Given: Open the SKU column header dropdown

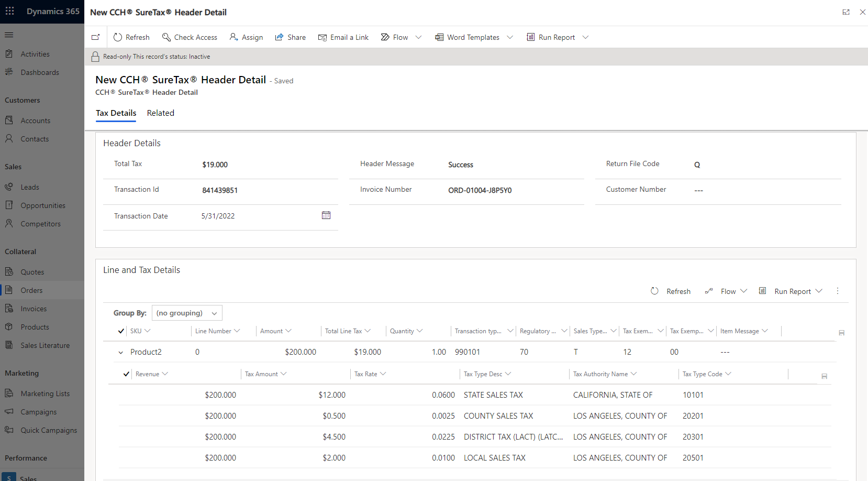Looking at the screenshot, I should [x=147, y=331].
